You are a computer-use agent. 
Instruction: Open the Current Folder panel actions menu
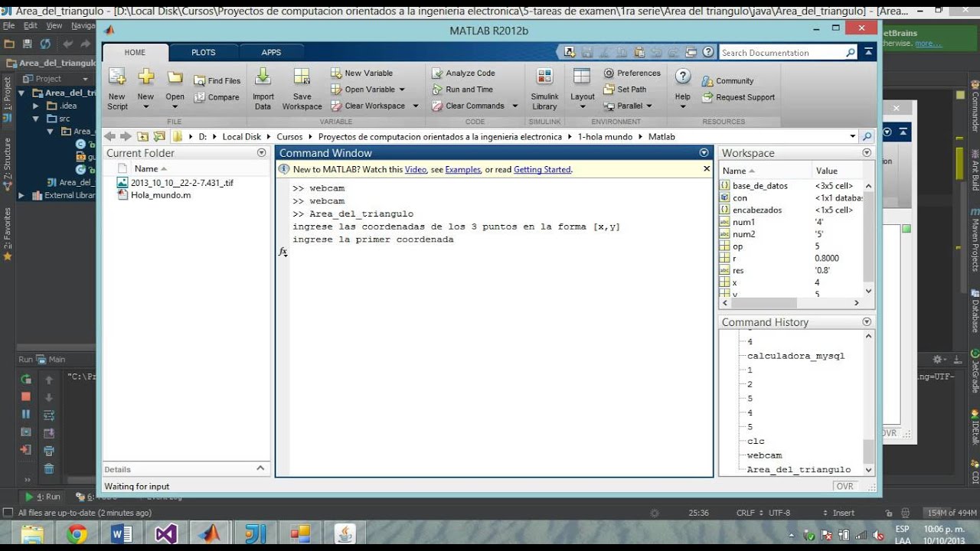[261, 153]
